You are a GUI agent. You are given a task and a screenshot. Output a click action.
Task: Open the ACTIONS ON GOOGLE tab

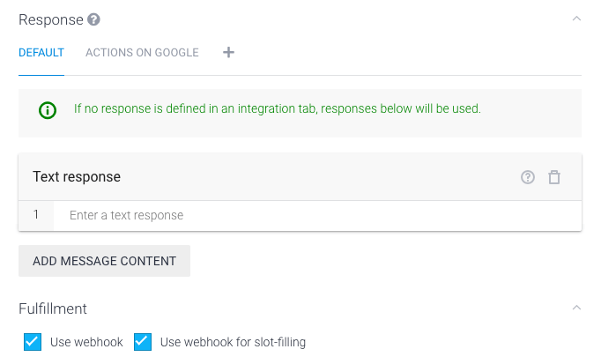tap(142, 53)
